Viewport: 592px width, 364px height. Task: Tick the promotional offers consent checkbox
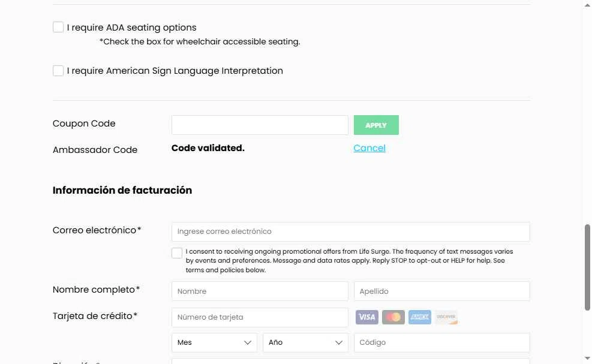tap(177, 253)
